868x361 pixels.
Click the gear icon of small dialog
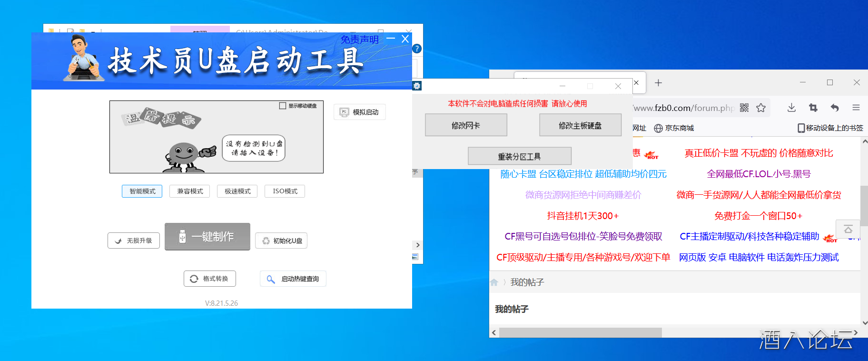pyautogui.click(x=417, y=86)
